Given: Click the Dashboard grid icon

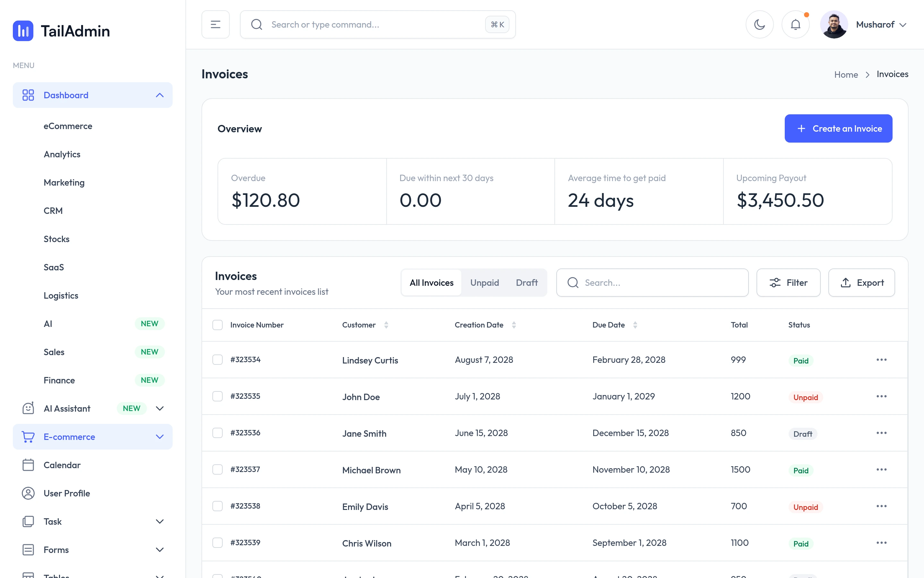Looking at the screenshot, I should pyautogui.click(x=28, y=95).
